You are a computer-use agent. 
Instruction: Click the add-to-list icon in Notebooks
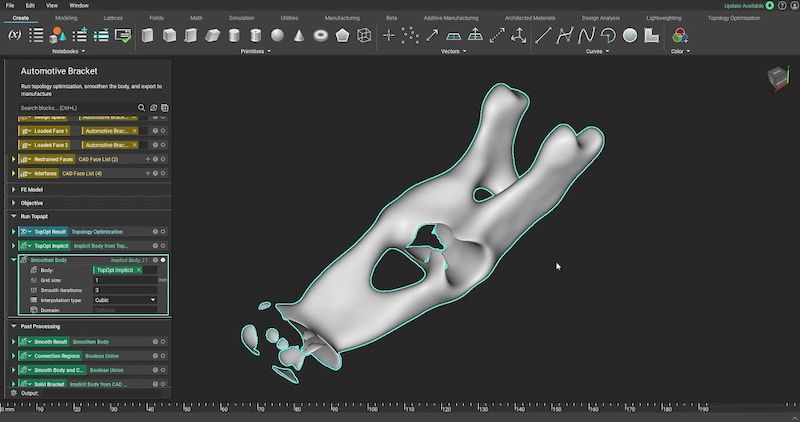pos(80,35)
